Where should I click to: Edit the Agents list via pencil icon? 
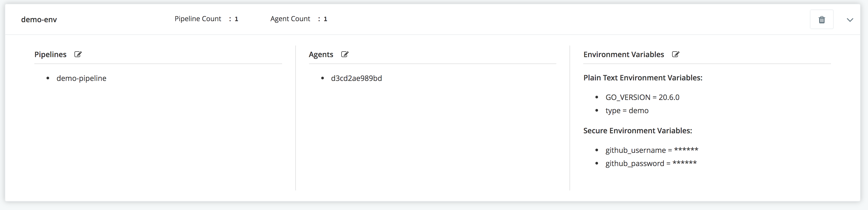345,54
